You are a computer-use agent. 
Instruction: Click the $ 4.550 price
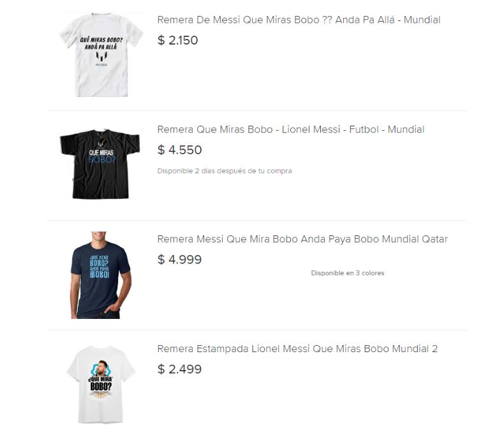(180, 150)
